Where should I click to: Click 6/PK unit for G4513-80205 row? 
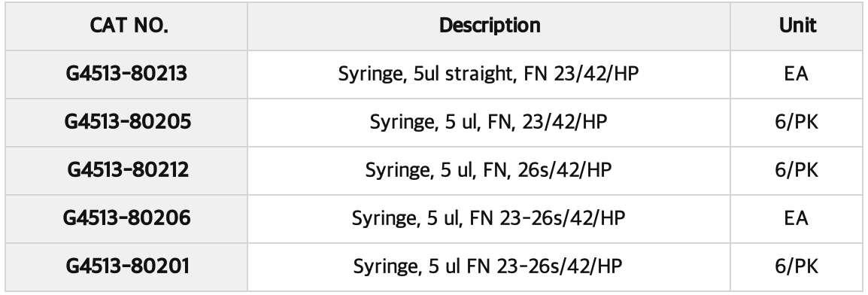pyautogui.click(x=796, y=122)
